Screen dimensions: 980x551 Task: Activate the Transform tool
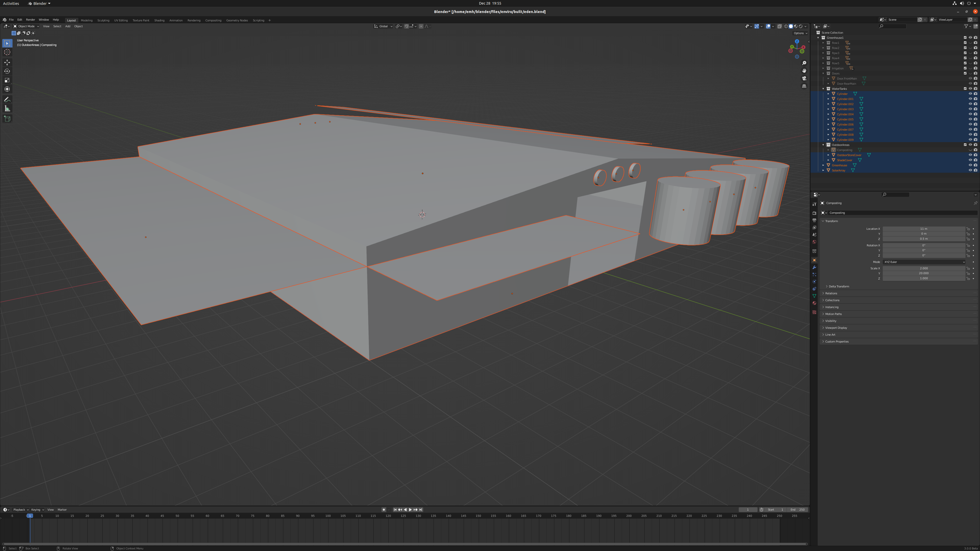tap(7, 89)
